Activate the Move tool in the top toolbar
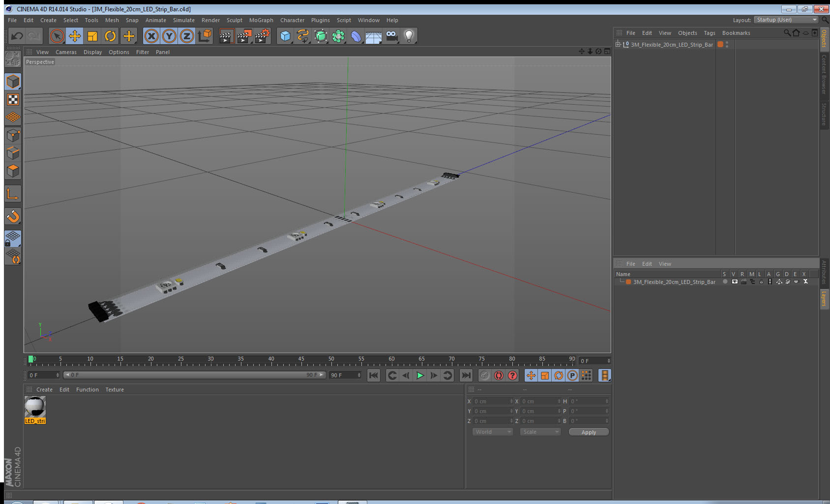This screenshot has height=504, width=830. pyautogui.click(x=75, y=36)
